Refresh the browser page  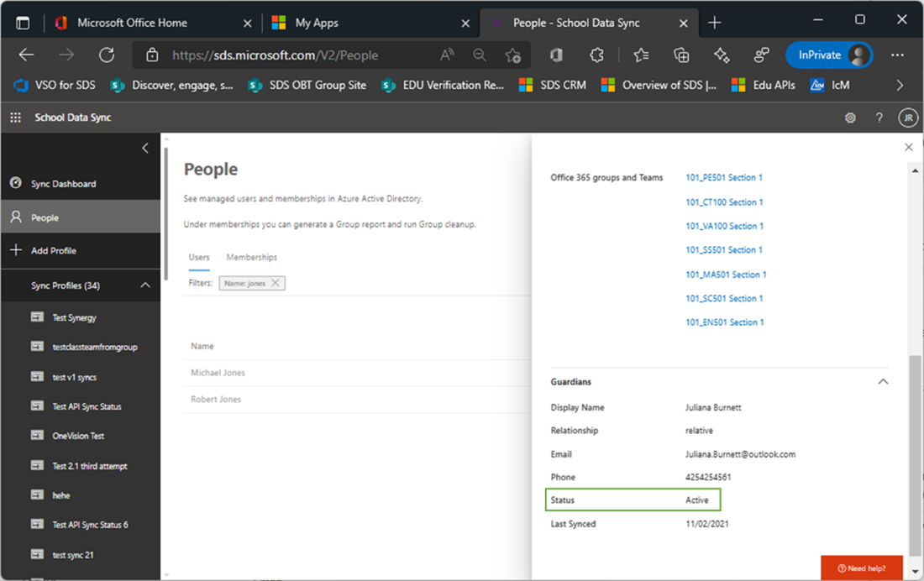pyautogui.click(x=107, y=55)
